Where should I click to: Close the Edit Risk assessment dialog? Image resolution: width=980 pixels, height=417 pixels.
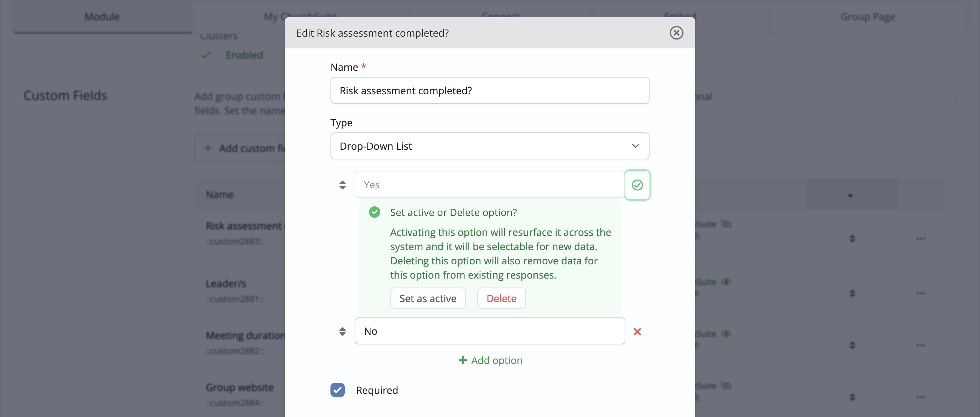pyautogui.click(x=676, y=33)
